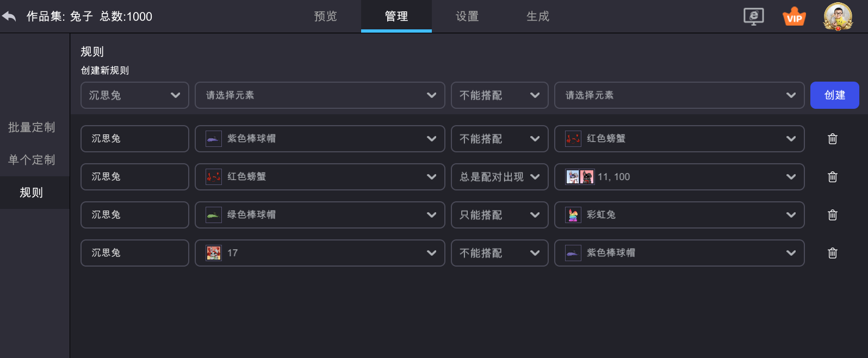Screen dimensions: 868x358
Task: Switch to the 设置 tab
Action: 467,16
